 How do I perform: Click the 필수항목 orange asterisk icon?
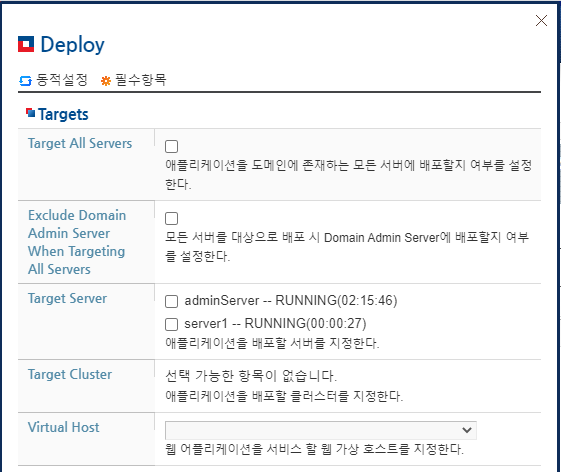[x=106, y=81]
